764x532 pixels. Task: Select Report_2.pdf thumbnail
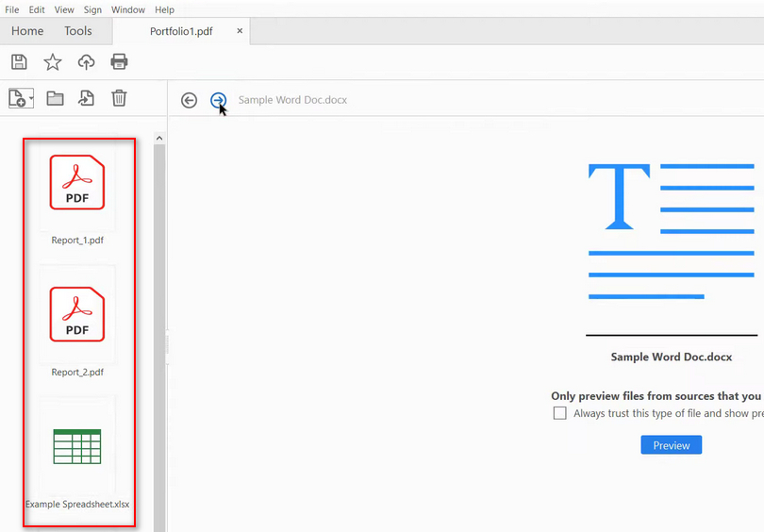point(77,315)
